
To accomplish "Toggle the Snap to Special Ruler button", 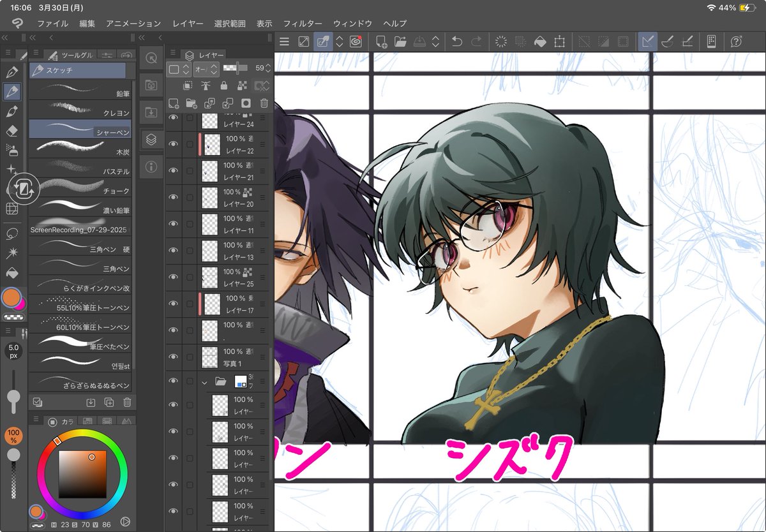I will click(668, 41).
